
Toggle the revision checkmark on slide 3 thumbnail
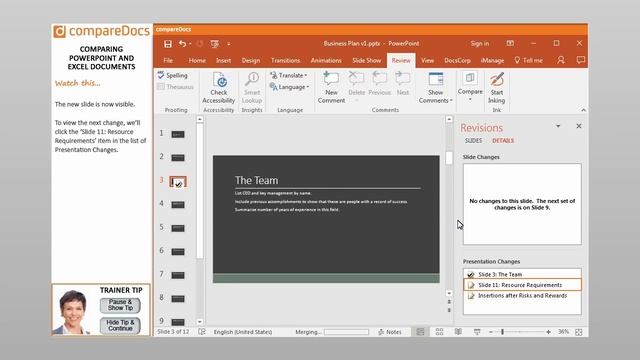[179, 184]
